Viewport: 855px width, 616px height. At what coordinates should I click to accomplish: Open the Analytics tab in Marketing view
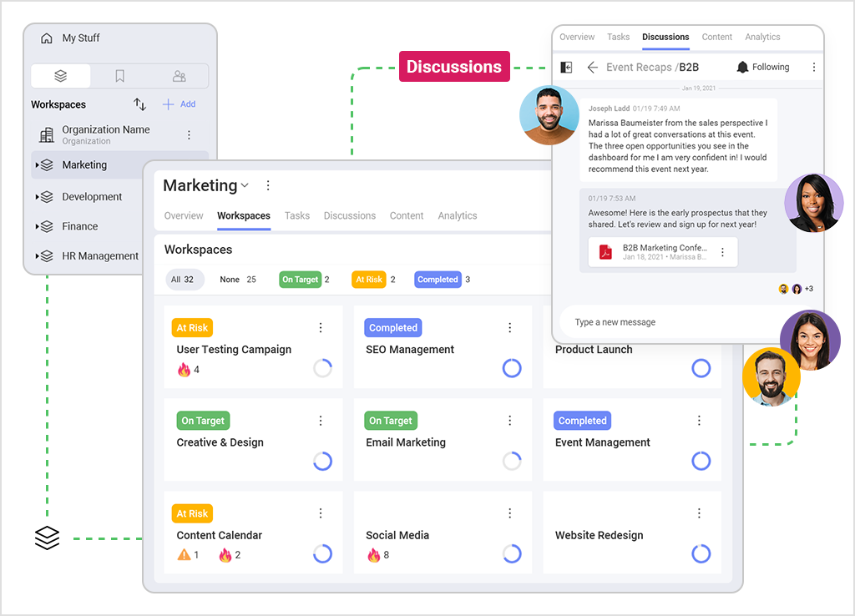(457, 215)
